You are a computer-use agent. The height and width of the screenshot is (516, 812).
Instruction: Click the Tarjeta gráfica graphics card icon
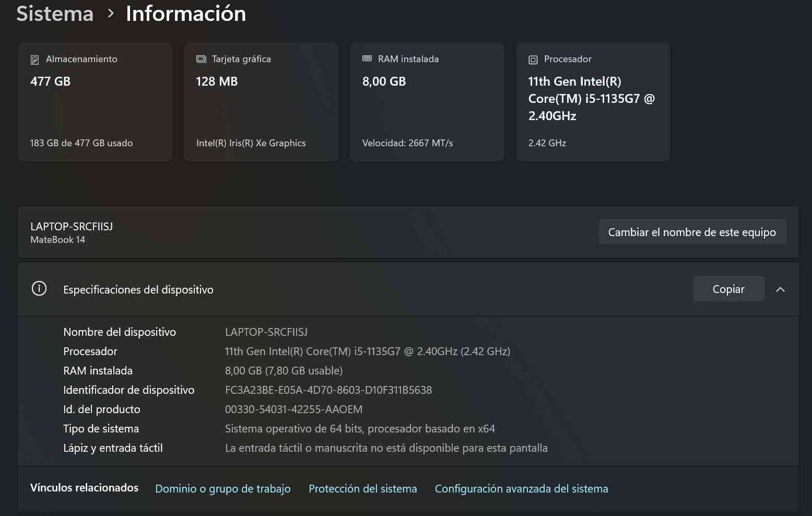(201, 59)
